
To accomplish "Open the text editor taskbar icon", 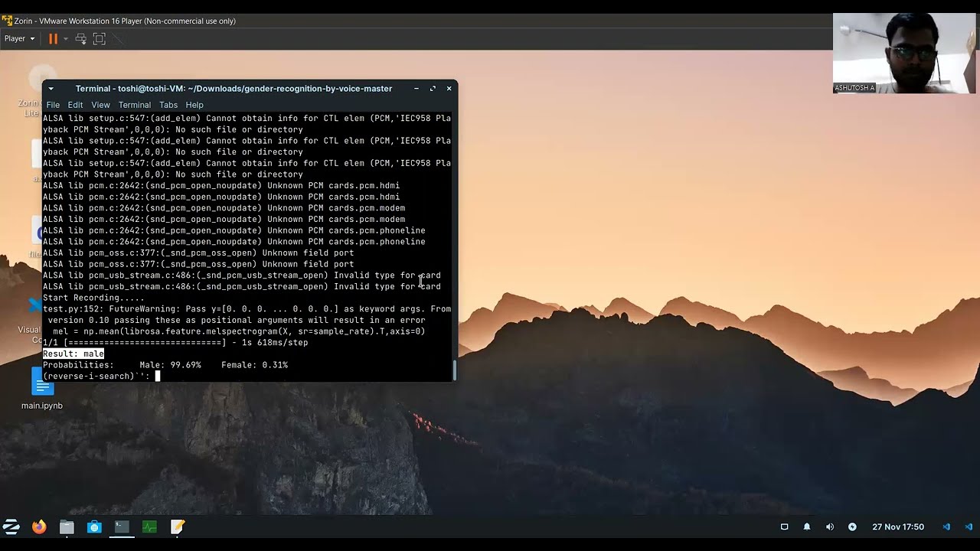I will coord(178,527).
